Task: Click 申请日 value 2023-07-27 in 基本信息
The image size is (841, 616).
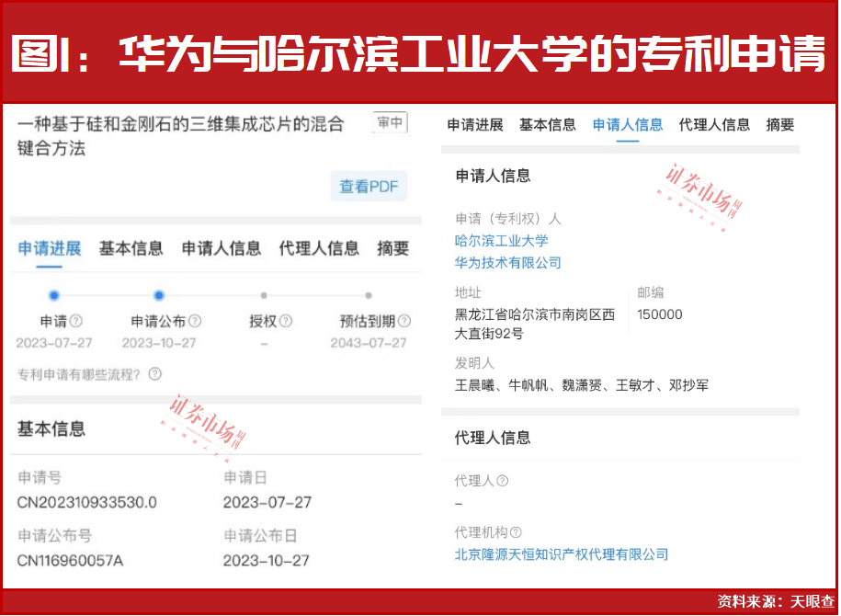Action: click(x=267, y=503)
